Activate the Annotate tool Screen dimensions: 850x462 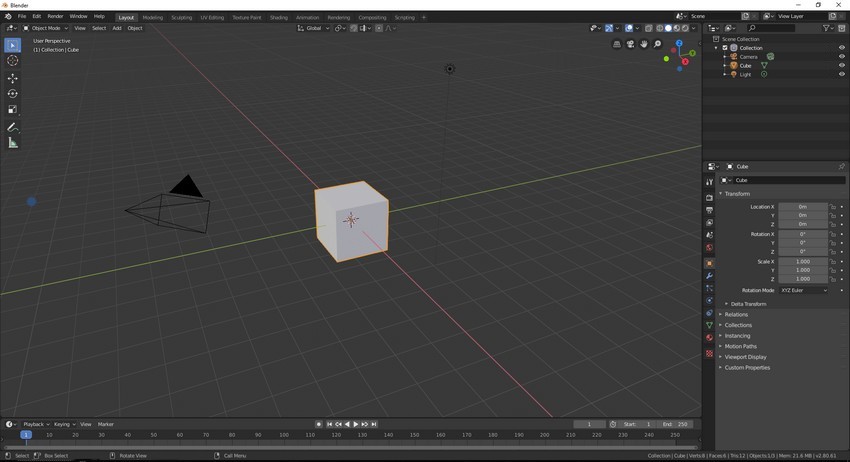(x=12, y=127)
